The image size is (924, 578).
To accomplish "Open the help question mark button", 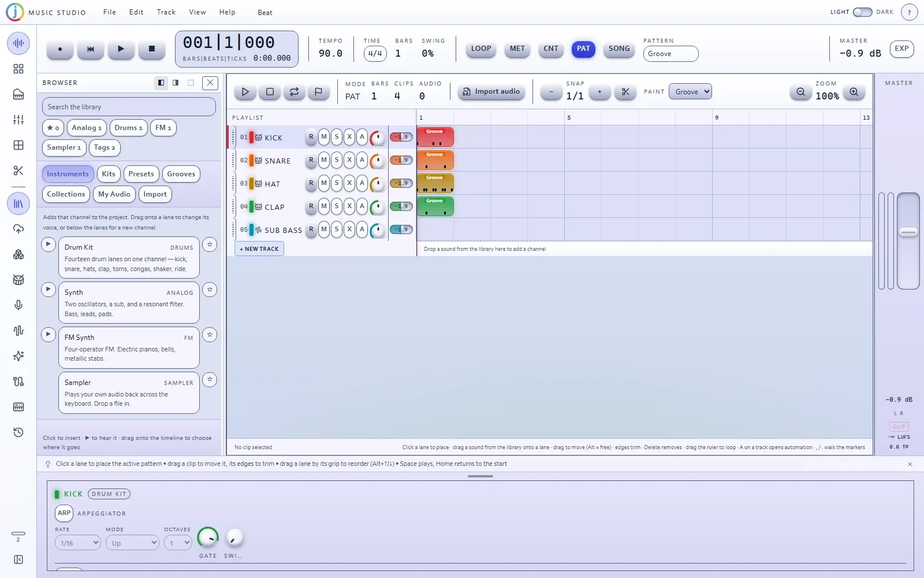I will point(909,12).
